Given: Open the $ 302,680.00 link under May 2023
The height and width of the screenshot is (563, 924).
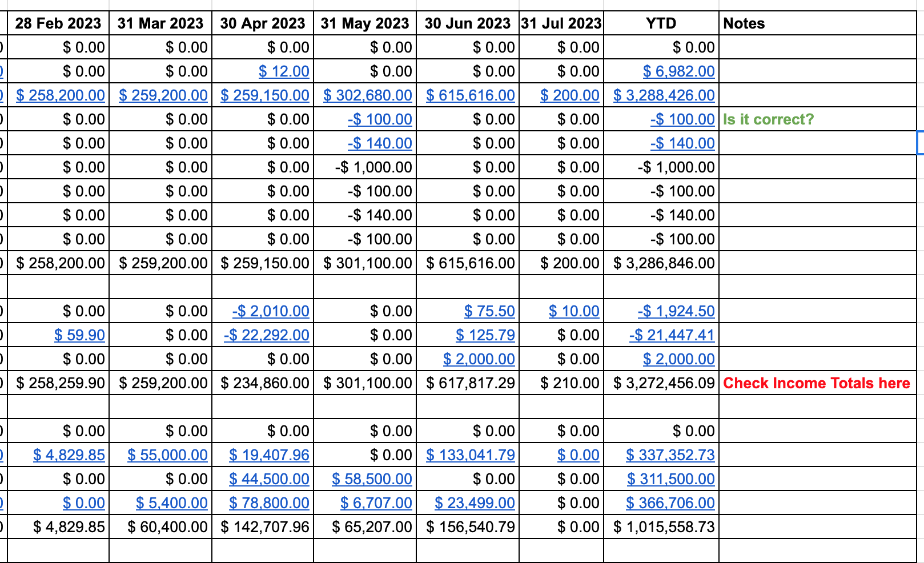Looking at the screenshot, I should tap(368, 95).
